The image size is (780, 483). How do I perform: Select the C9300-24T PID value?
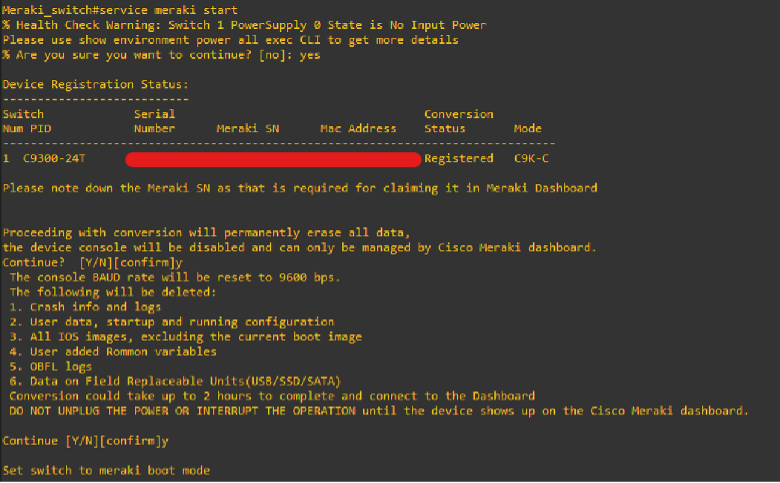pos(52,158)
